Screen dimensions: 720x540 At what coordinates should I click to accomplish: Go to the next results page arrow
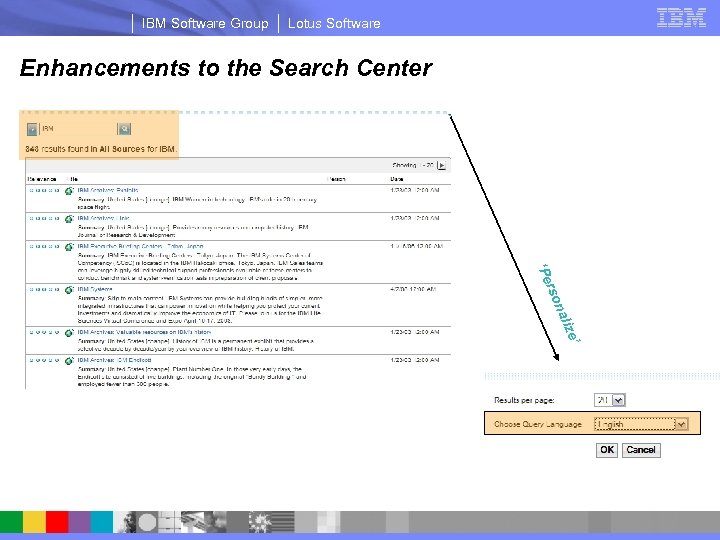(x=441, y=165)
